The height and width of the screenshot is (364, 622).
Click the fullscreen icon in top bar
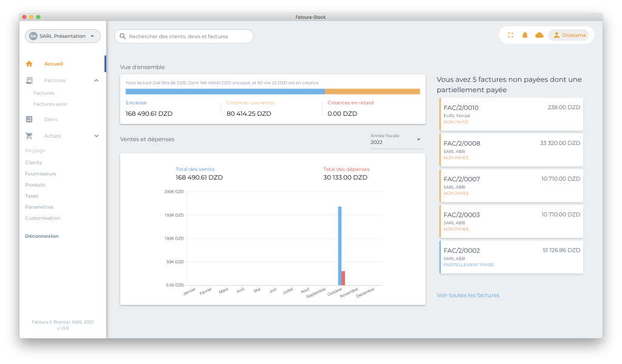pyautogui.click(x=510, y=35)
